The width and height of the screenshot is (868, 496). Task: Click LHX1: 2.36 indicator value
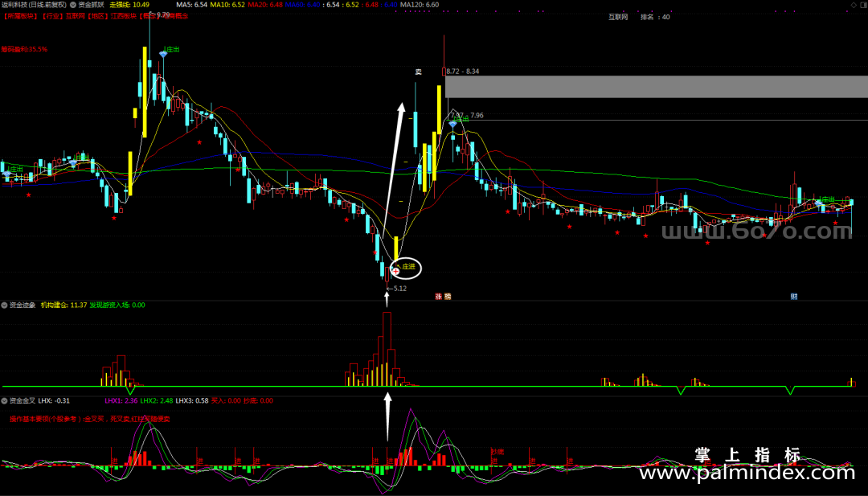[121, 401]
